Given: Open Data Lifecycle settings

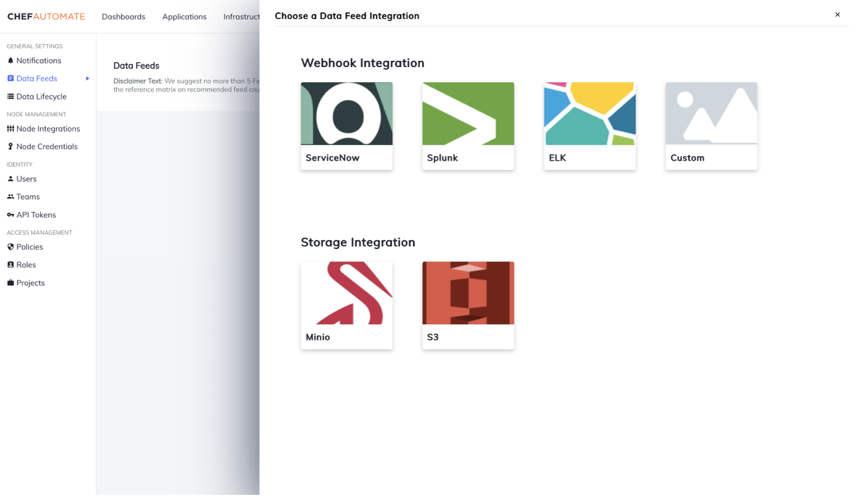Looking at the screenshot, I should point(41,97).
